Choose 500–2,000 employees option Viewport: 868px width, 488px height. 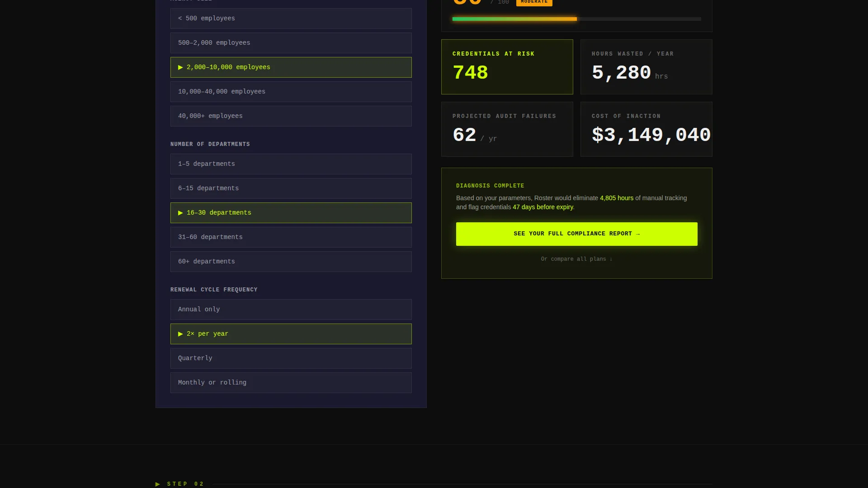tap(291, 43)
